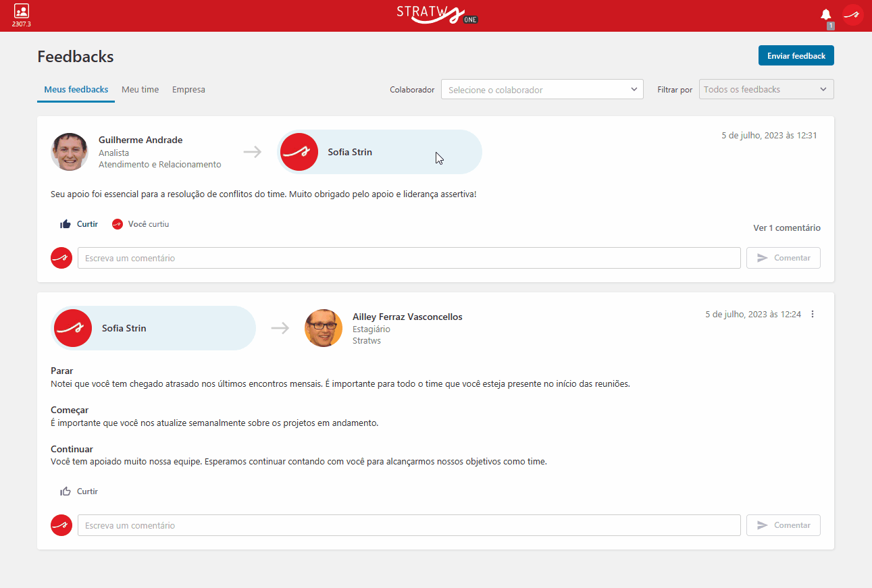Click Comentar button on Guilherme's feedback

coord(784,258)
